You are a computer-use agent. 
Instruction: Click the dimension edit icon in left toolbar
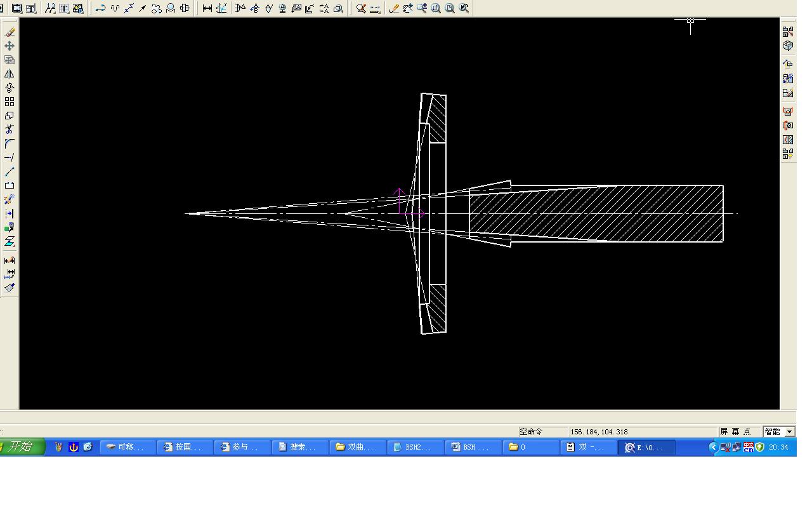click(x=10, y=260)
